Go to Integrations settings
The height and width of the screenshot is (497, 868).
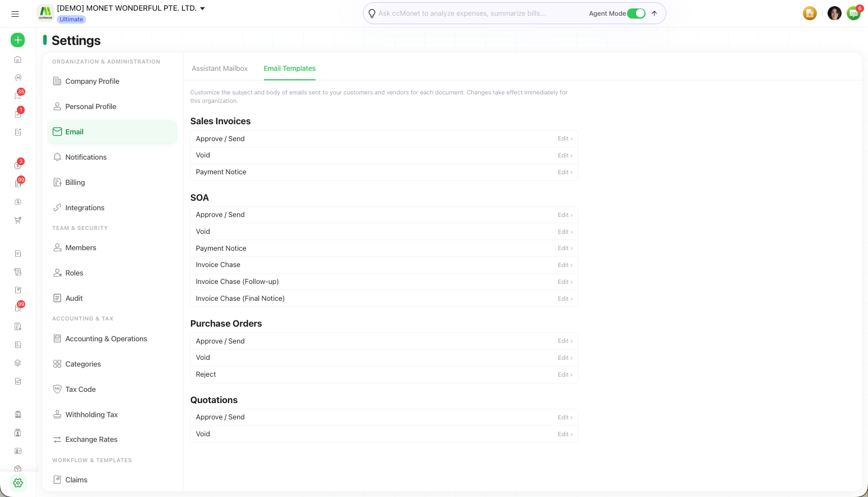coord(112,207)
